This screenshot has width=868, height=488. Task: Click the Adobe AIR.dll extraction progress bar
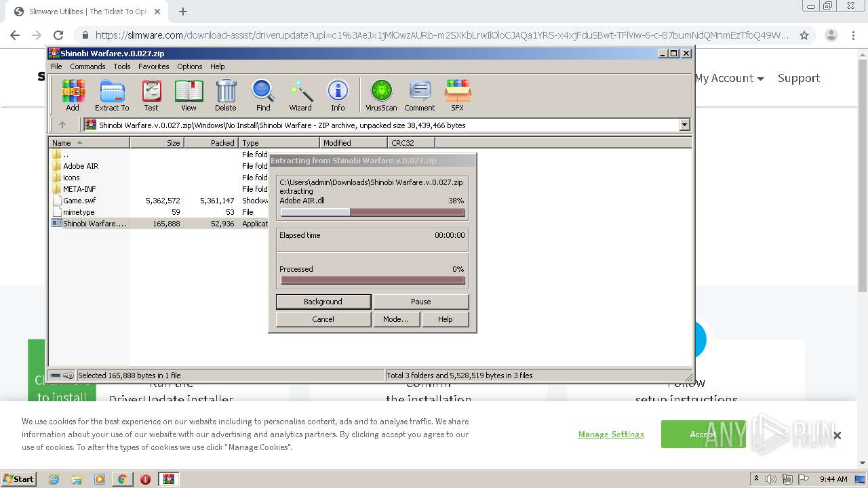click(373, 212)
